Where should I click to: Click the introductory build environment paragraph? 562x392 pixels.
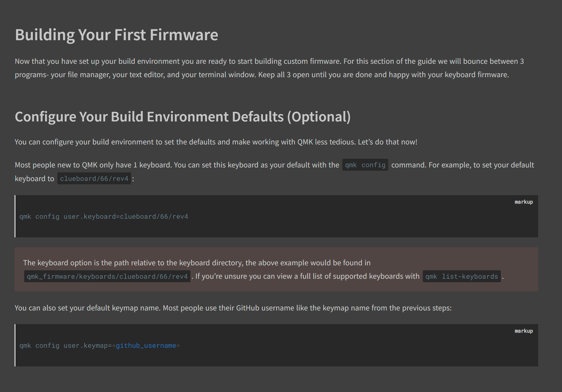[269, 68]
